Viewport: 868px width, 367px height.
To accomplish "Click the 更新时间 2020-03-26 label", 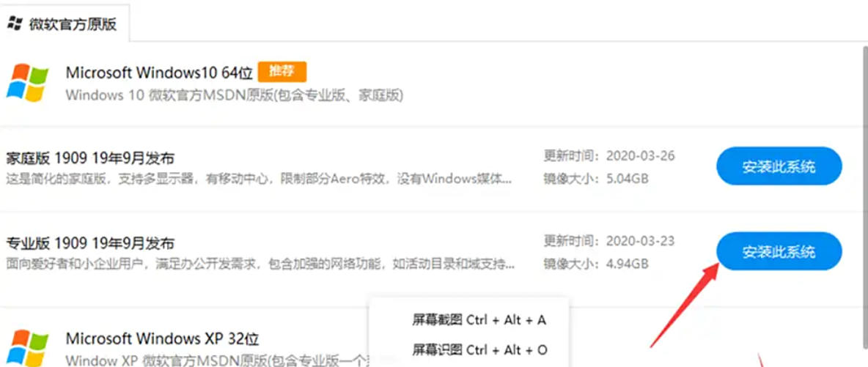I will 609,155.
